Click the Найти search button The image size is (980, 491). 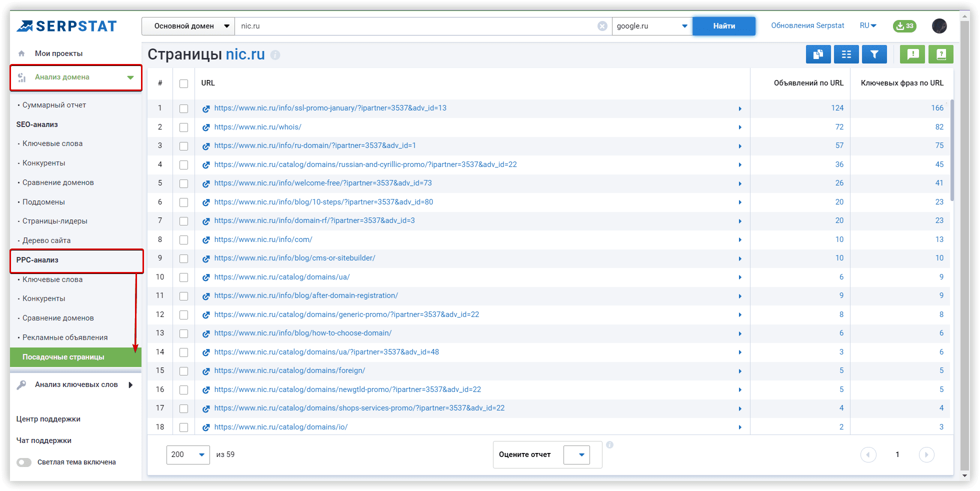point(724,26)
